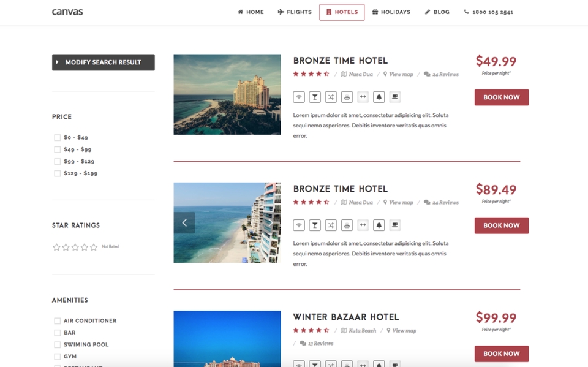This screenshot has width=588, height=367.
Task: Select the fifth rating star in Star Ratings
Action: (x=94, y=247)
